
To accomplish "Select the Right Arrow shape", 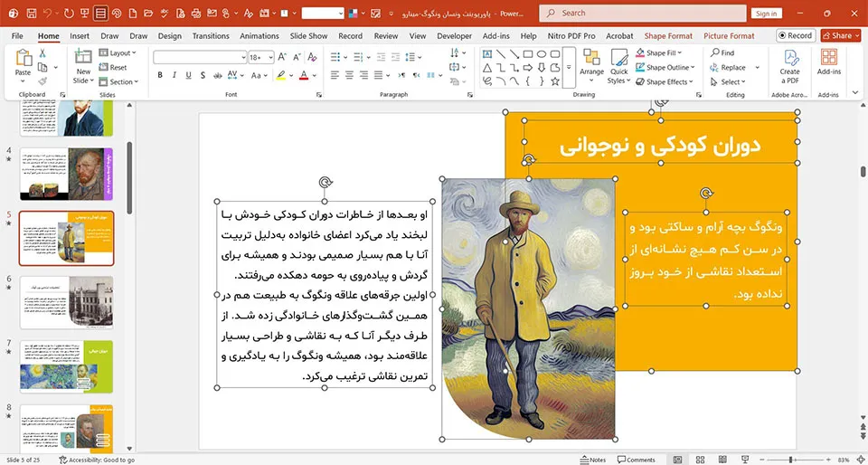I will pos(527,68).
